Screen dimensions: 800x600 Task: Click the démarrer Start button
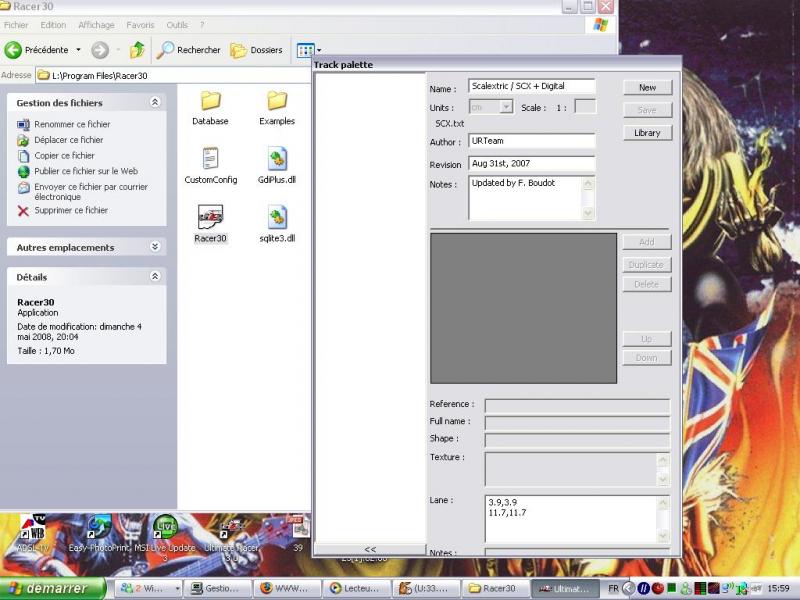[x=52, y=588]
